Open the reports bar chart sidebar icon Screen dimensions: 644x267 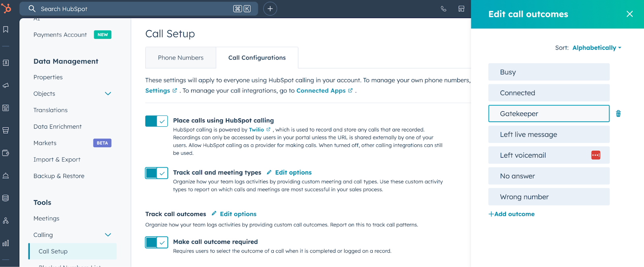pos(6,243)
